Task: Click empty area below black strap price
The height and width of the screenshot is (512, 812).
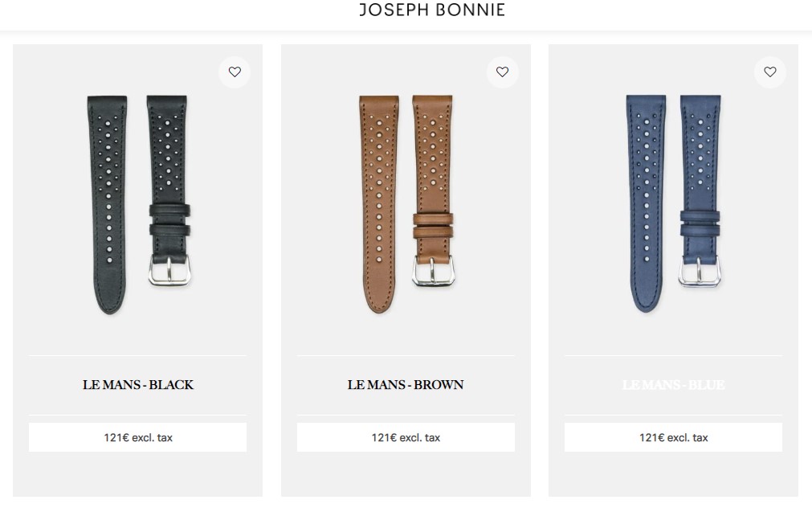Action: (x=138, y=473)
